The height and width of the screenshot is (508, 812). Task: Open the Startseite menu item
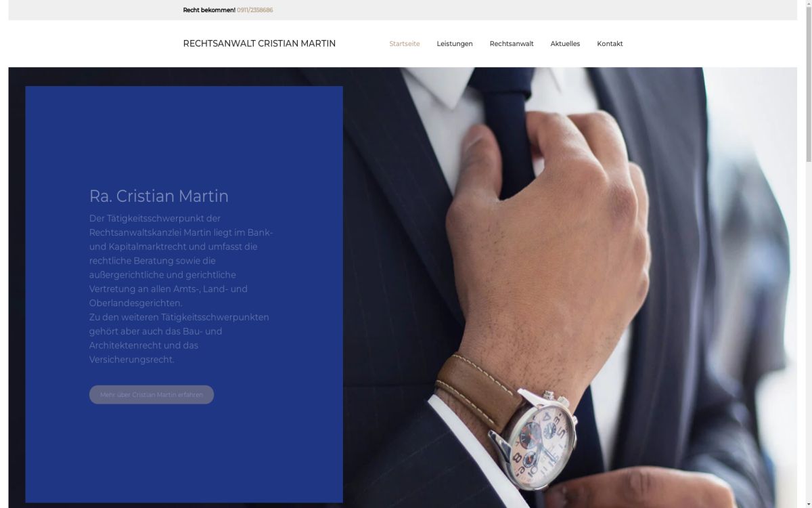(405, 44)
